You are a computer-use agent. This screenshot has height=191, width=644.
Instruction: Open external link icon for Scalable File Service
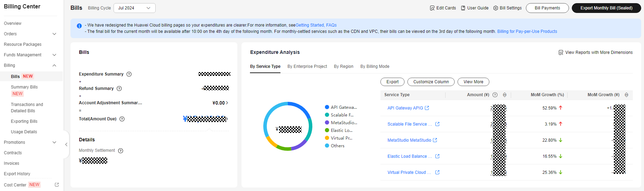pyautogui.click(x=438, y=124)
